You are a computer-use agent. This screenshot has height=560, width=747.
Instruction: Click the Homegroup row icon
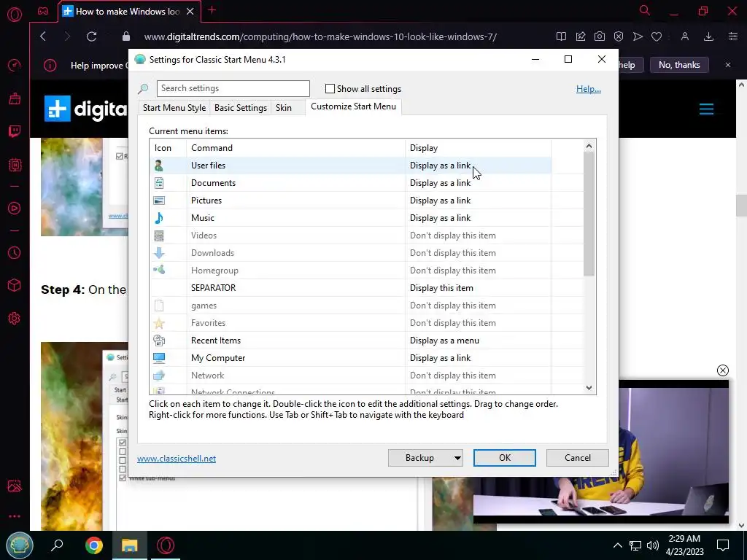tap(159, 270)
